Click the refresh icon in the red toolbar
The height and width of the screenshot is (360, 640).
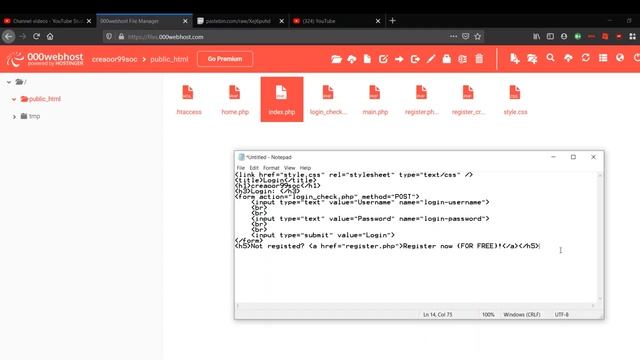[x=586, y=58]
